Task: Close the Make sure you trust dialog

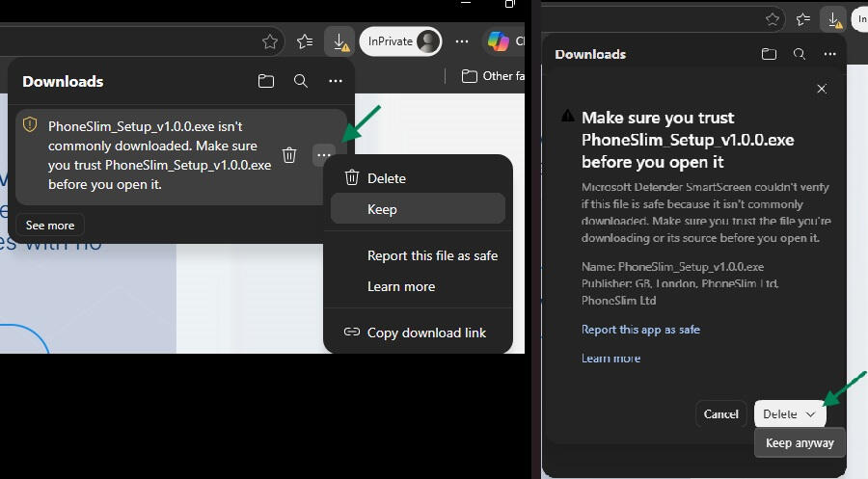Action: (x=822, y=89)
